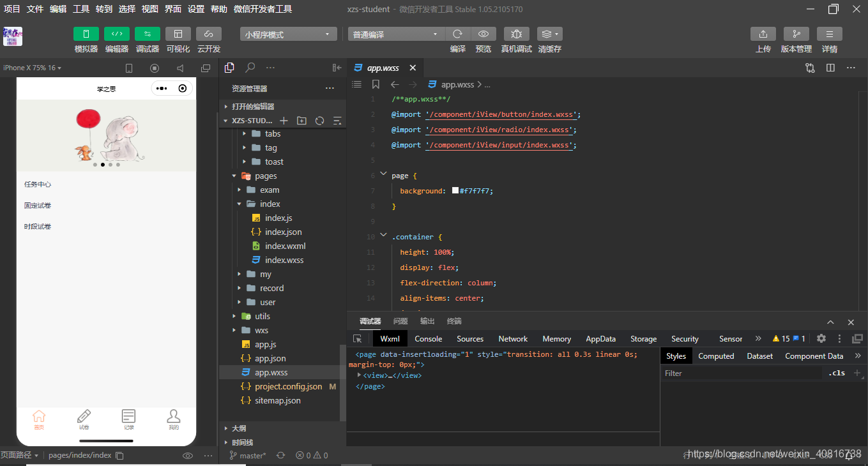The width and height of the screenshot is (868, 466).
Task: Open the search icon in sidebar
Action: [x=250, y=68]
